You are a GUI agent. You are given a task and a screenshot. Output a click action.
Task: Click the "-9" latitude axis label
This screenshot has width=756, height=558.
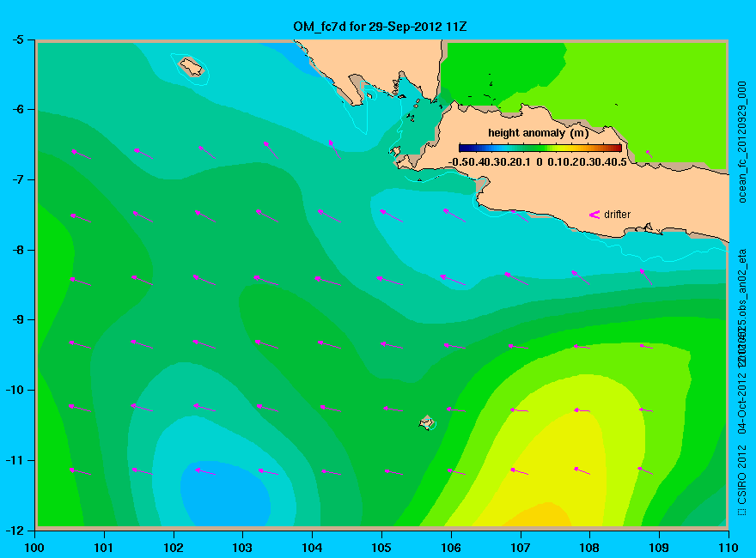click(x=17, y=319)
